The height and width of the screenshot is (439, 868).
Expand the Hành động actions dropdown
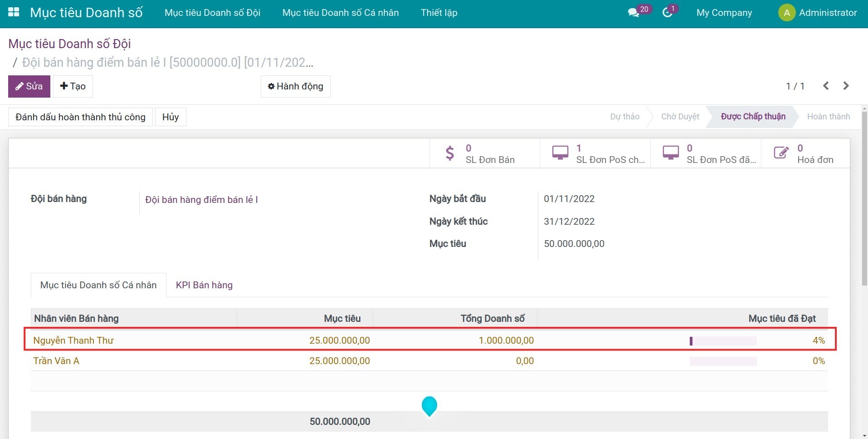[x=295, y=86]
